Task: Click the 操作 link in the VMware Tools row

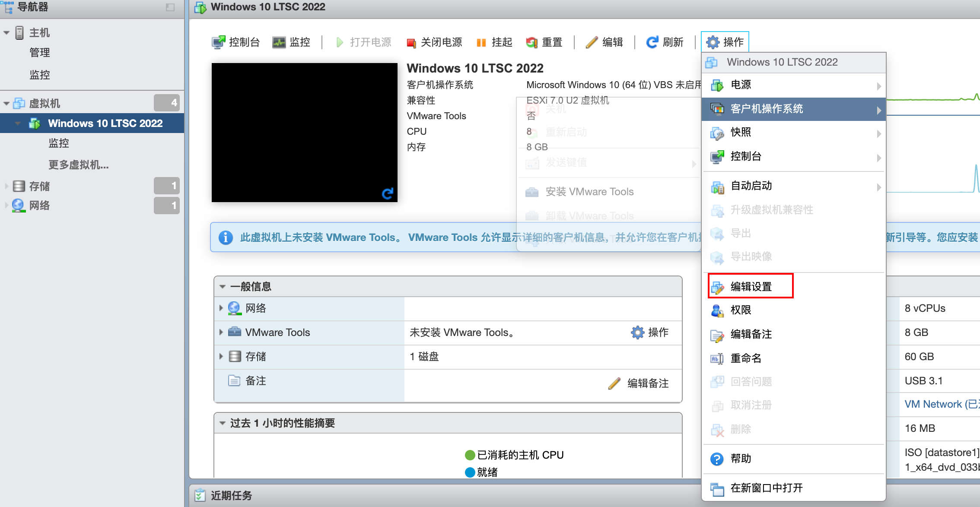Action: (x=650, y=333)
